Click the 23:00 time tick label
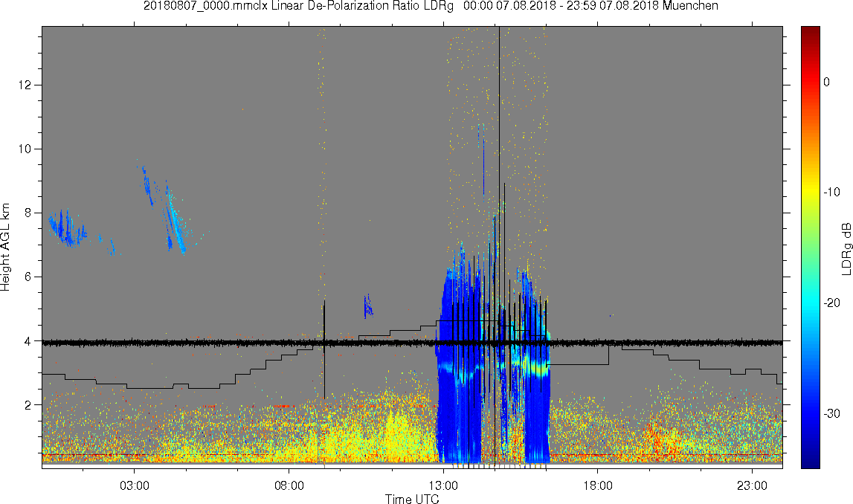Image resolution: width=853 pixels, height=504 pixels. (753, 485)
